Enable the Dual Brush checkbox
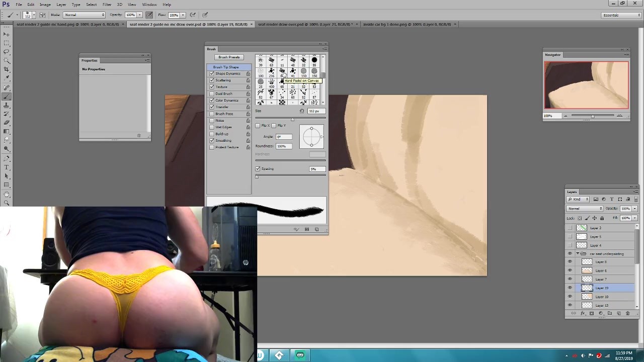Screen dimensions: 644x362 coord(212,94)
